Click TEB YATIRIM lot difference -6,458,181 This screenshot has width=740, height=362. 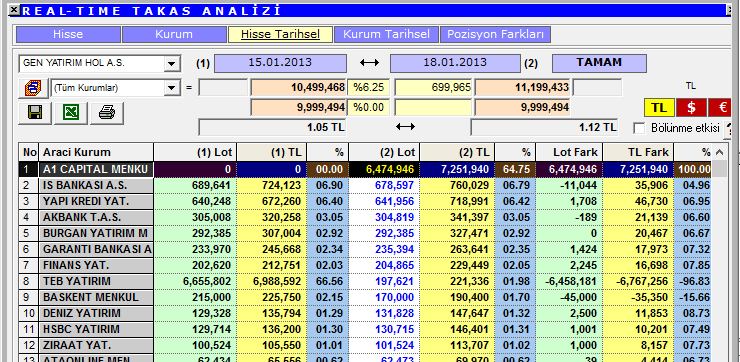pyautogui.click(x=569, y=281)
